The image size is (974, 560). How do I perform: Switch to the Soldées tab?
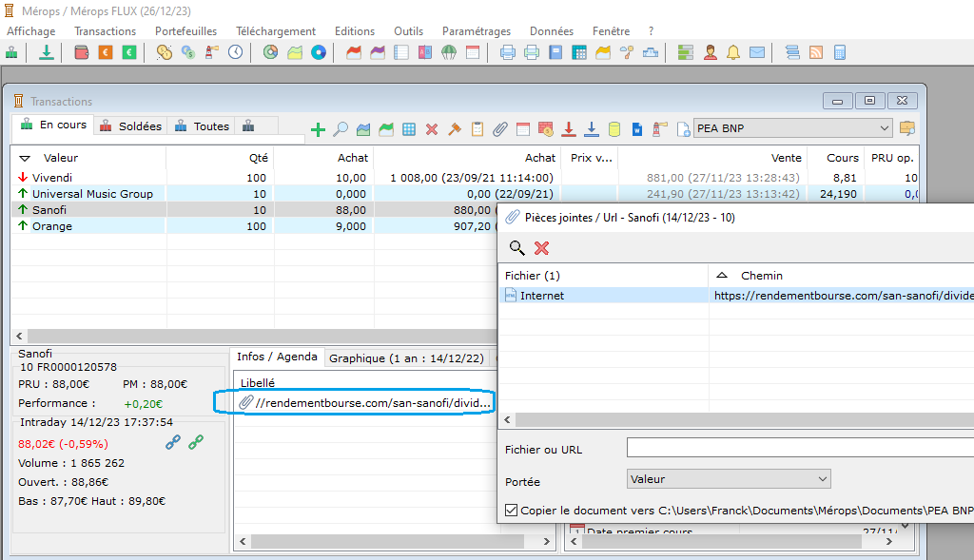tap(131, 126)
